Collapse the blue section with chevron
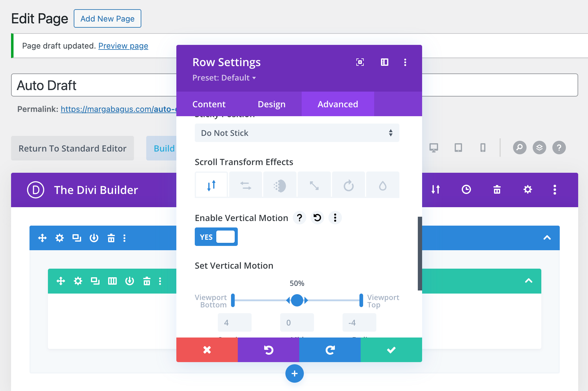 [547, 238]
